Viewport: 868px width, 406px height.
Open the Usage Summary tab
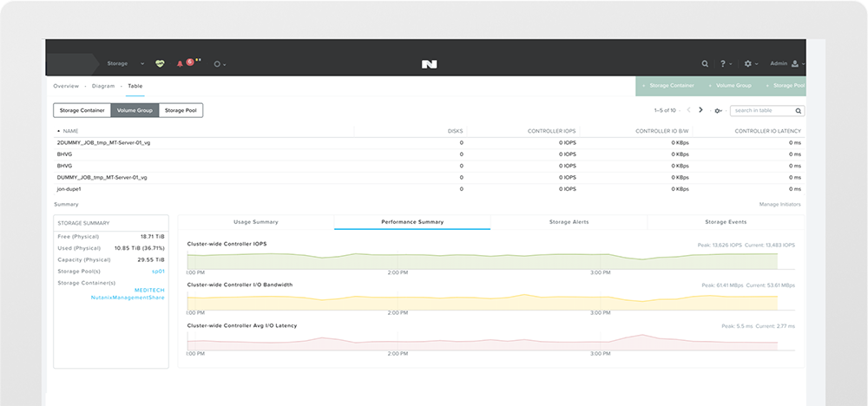pyautogui.click(x=256, y=222)
